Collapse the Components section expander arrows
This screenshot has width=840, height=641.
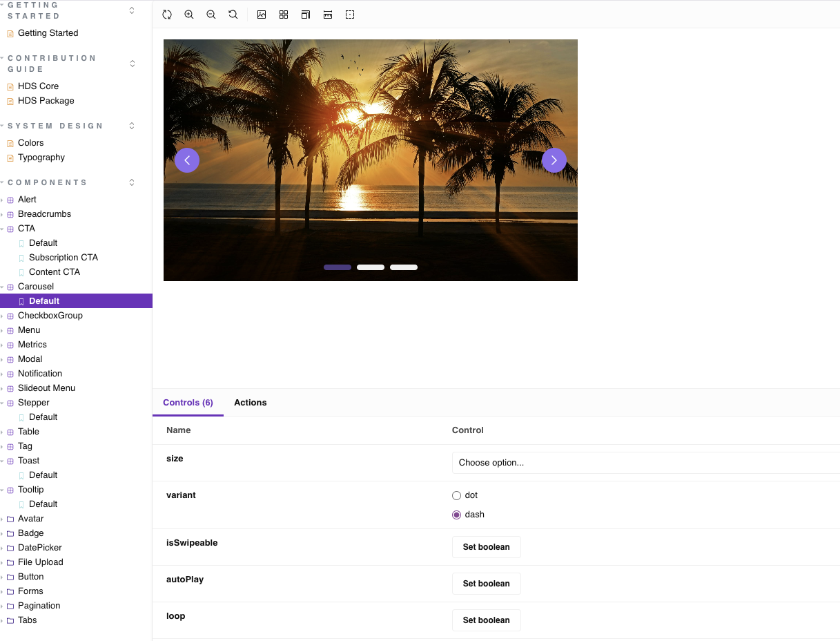133,182
